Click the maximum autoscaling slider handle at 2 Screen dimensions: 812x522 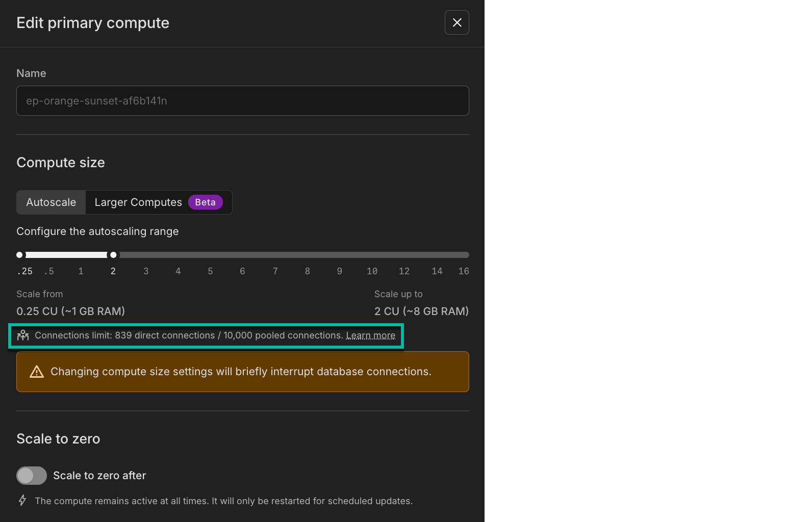pos(113,255)
